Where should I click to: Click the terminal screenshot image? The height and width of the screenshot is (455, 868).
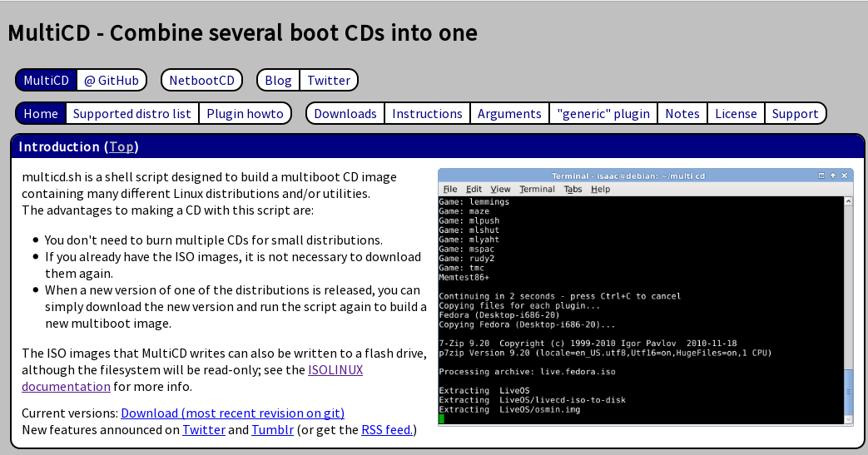(x=646, y=297)
